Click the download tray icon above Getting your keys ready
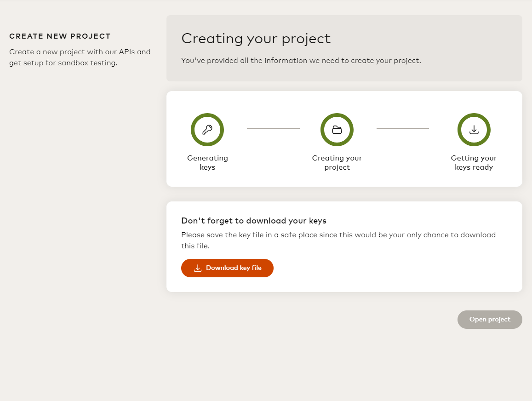 tap(474, 130)
